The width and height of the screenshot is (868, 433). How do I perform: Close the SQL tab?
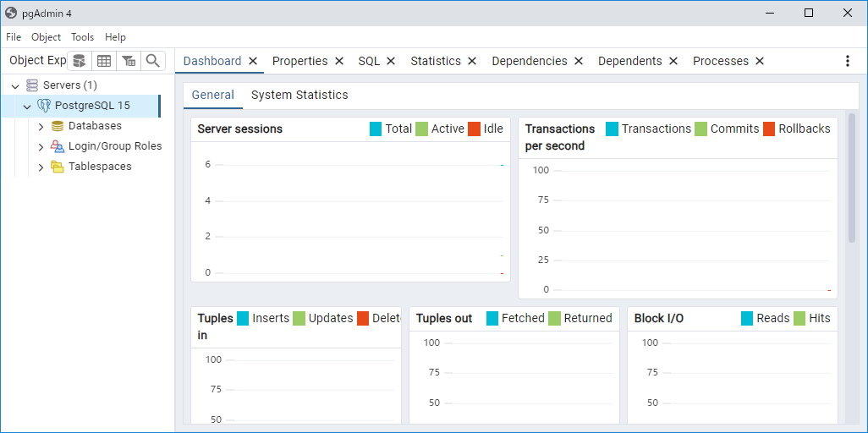pos(391,61)
